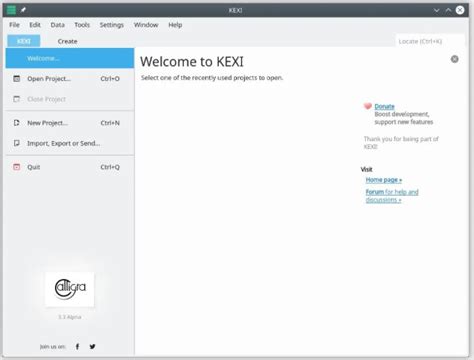The height and width of the screenshot is (360, 474).
Task: Click the New Project document icon
Action: (16, 123)
